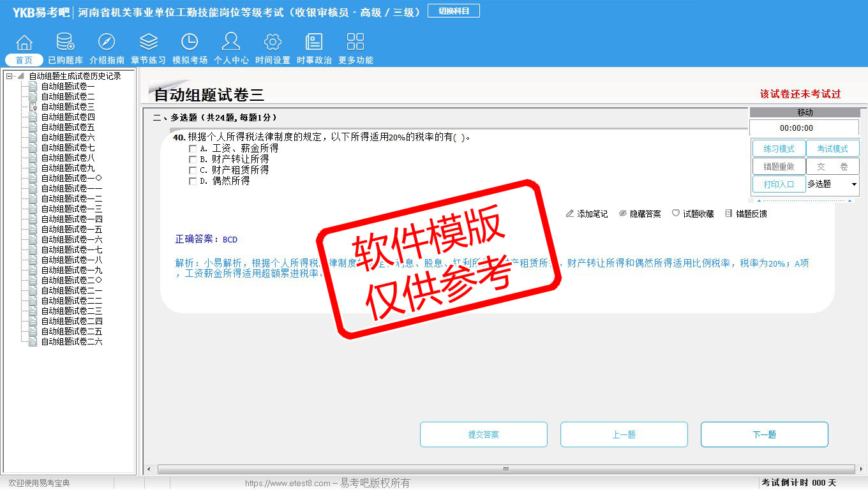868x490 pixels.
Task: Check option C 财产租赁所得
Action: coord(193,170)
